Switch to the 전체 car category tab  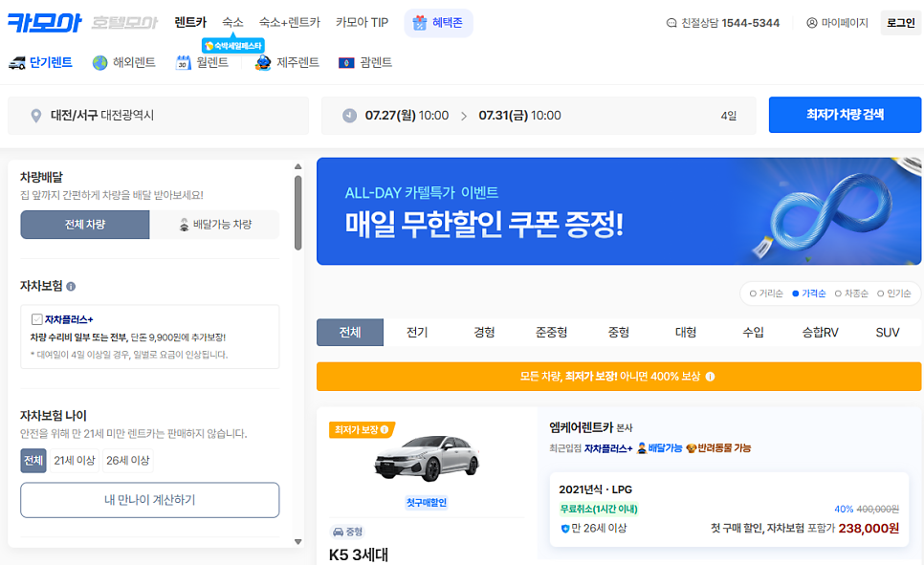click(x=350, y=333)
